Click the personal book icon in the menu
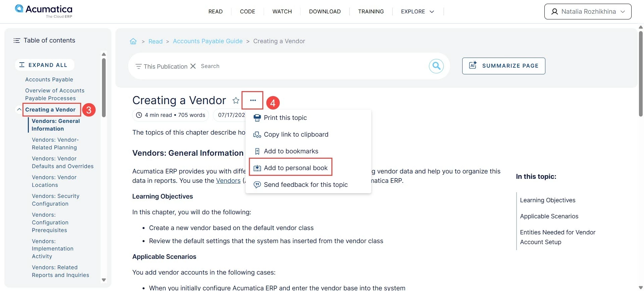The width and height of the screenshot is (644, 291). coord(257,168)
